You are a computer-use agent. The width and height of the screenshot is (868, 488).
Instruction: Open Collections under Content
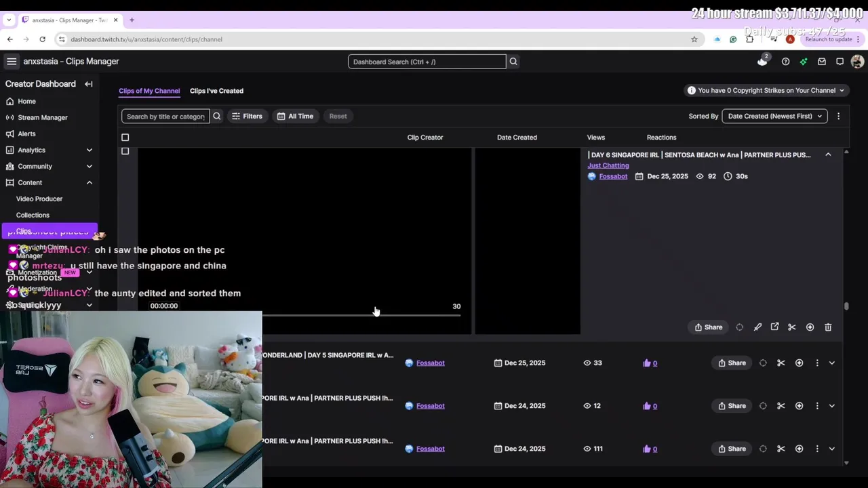coord(33,216)
